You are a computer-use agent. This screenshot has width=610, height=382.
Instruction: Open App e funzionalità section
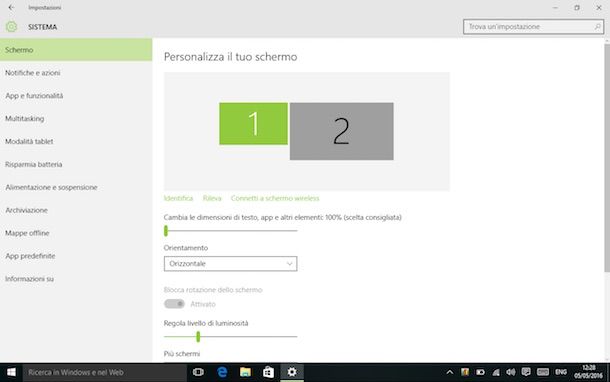point(76,96)
